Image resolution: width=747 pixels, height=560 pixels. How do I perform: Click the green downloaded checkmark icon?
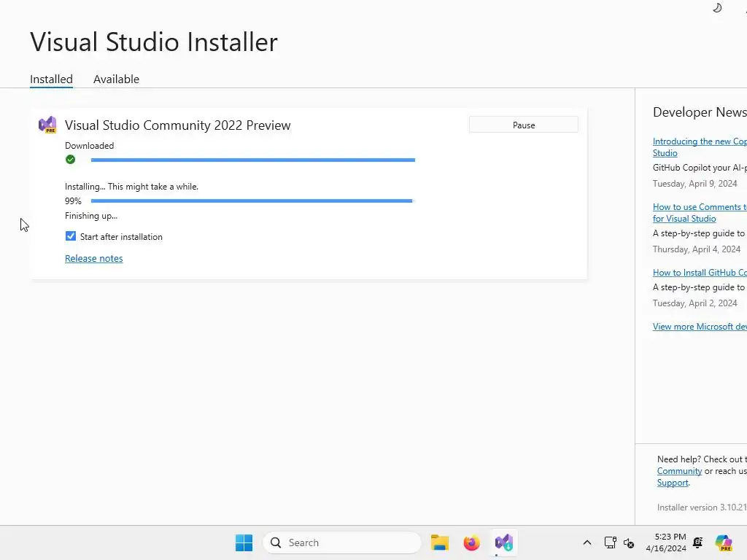(71, 160)
